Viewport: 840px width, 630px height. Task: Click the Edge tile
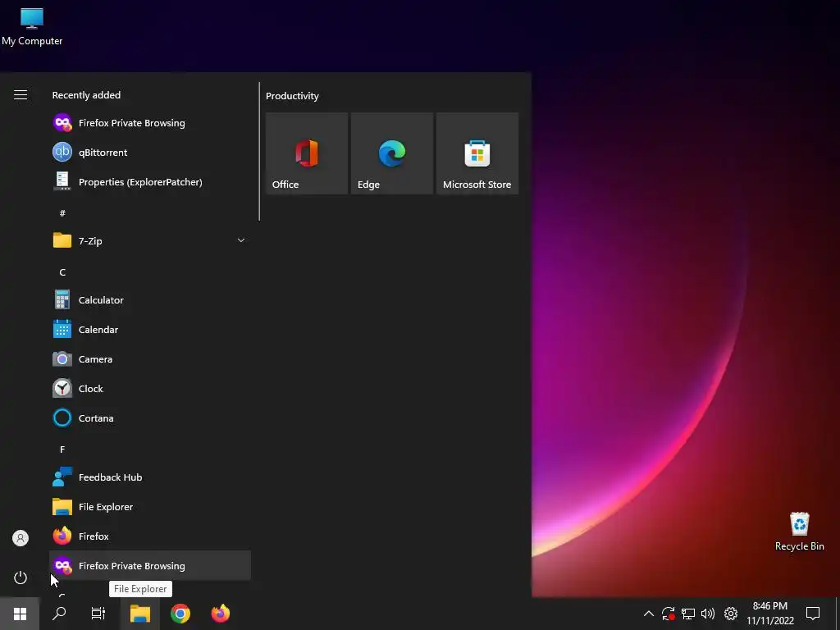point(392,153)
